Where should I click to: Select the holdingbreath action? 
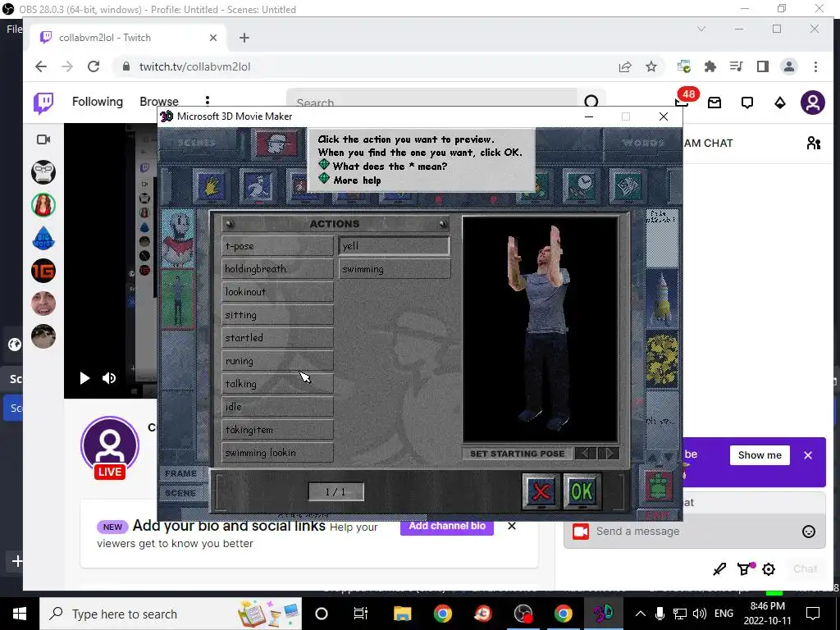pyautogui.click(x=277, y=269)
